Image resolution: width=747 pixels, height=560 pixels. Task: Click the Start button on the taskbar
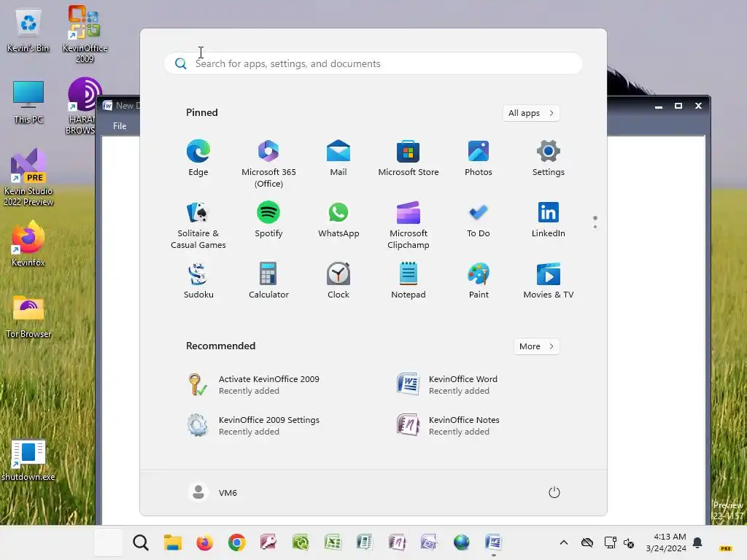109,542
